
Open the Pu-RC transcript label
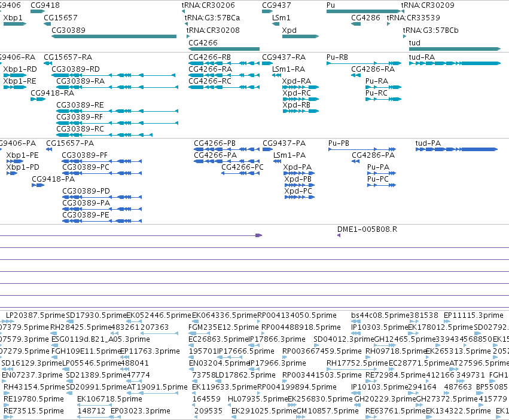pyautogui.click(x=377, y=93)
